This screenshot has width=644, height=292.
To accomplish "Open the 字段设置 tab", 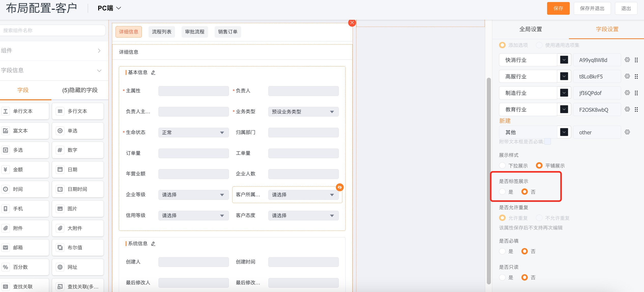I will click(607, 29).
